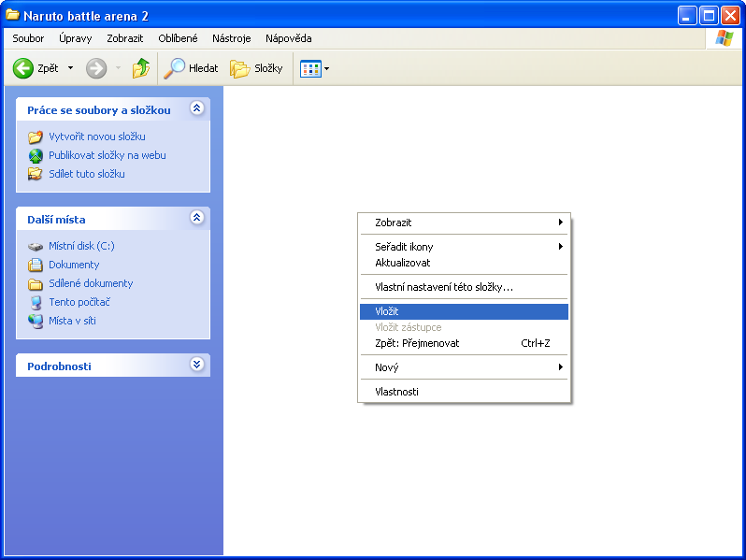746x560 pixels.
Task: Click the globe publish icon
Action: 36,155
